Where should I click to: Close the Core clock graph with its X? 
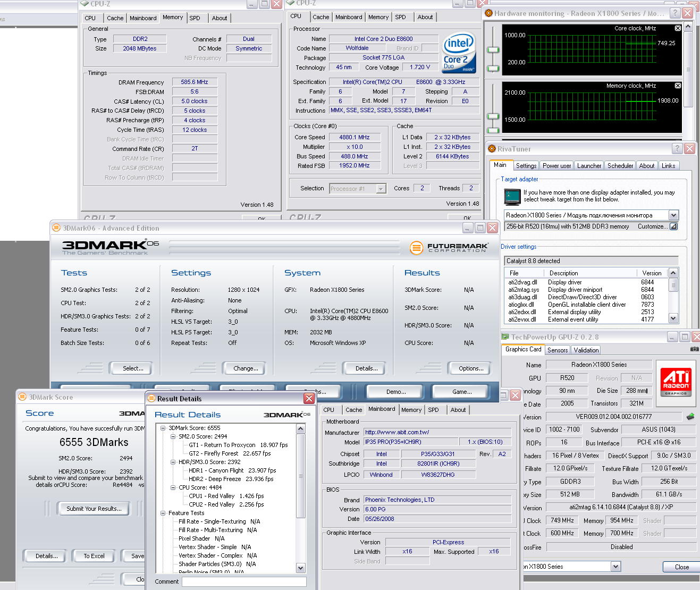click(x=678, y=28)
